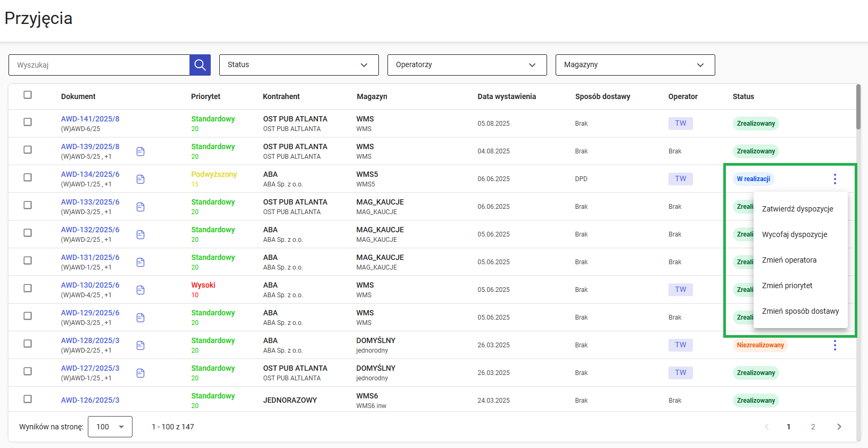Image resolution: width=868 pixels, height=448 pixels.
Task: Go to page 2 of results
Action: pos(813,427)
